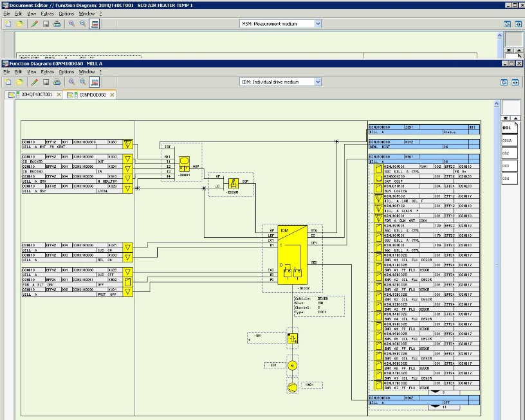Click the zoom out magnifier in MILL A toolbar
Screen dimensions: 525x420
82,82
